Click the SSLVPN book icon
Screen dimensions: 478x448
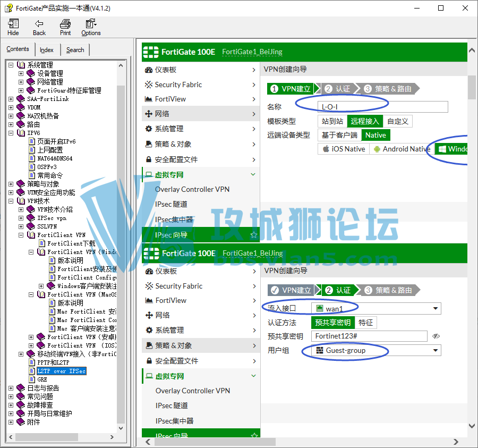(31, 226)
